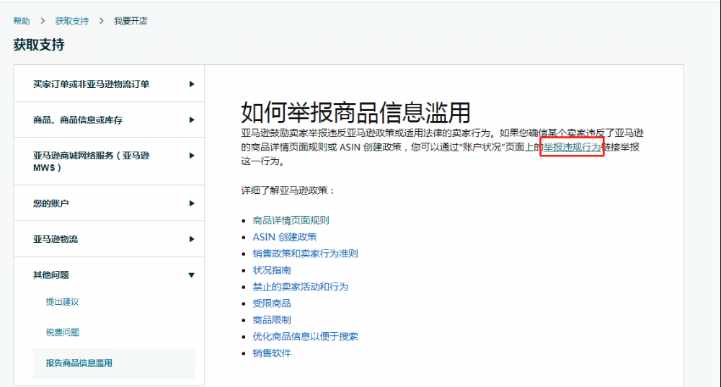This screenshot has width=721, height=387.
Task: Expand the 商品、商品信息或库存 section arrow
Action: pos(192,120)
